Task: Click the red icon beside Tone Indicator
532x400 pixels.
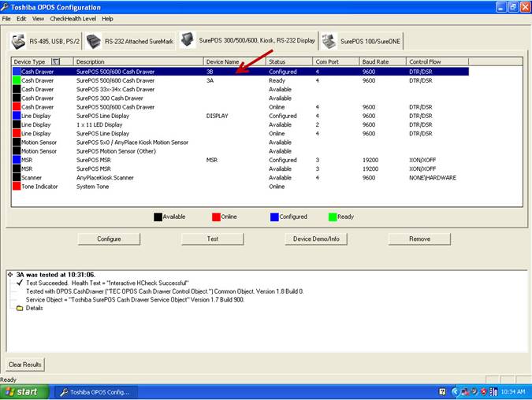Action: tap(17, 187)
